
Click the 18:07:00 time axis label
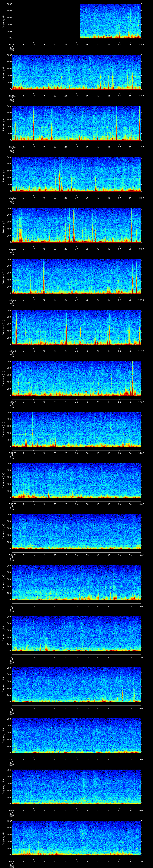[x=12, y=197]
